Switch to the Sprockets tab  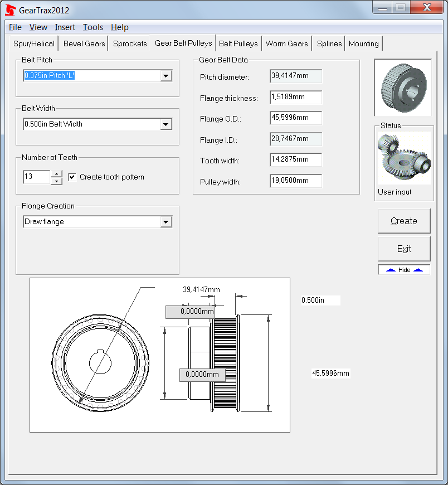[x=130, y=43]
